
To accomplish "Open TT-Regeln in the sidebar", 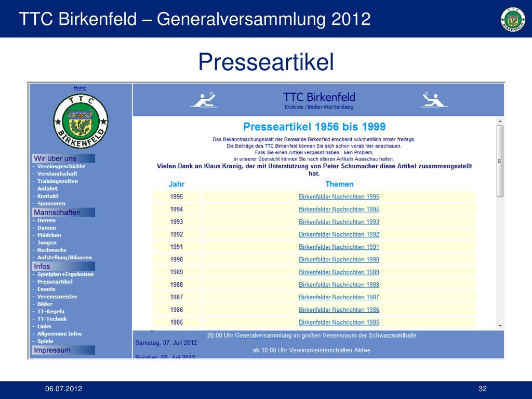I will click(50, 312).
